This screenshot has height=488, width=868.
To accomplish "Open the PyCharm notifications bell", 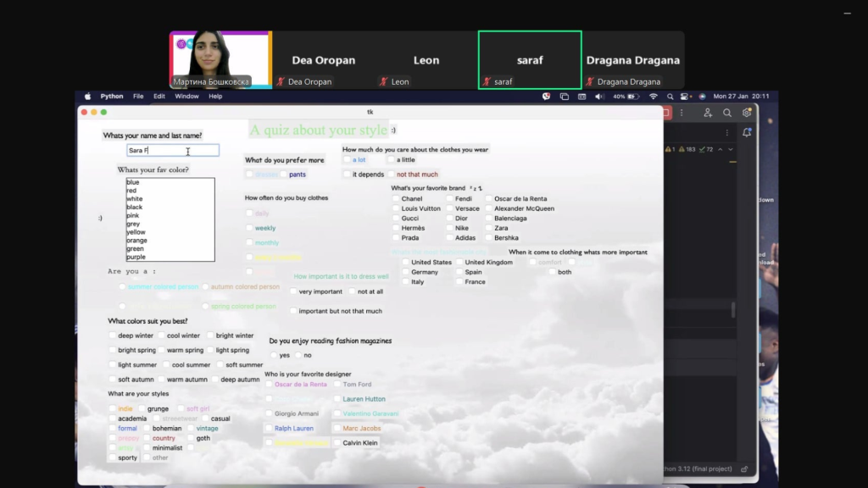I will [x=747, y=132].
